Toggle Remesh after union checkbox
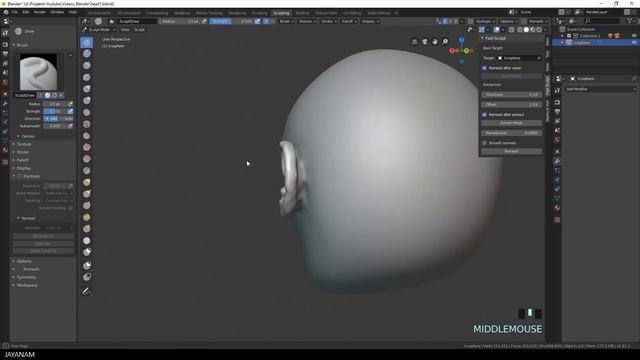 pyautogui.click(x=484, y=68)
